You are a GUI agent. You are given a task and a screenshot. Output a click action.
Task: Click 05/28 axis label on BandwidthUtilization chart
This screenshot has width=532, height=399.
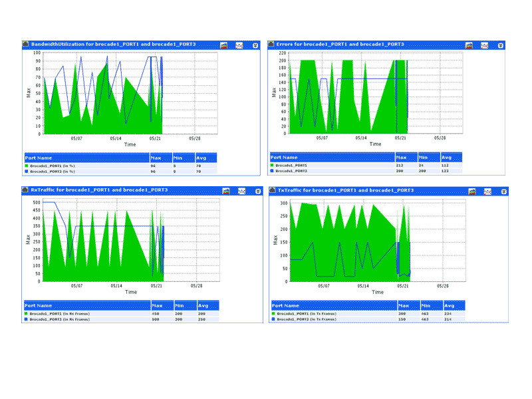coord(194,138)
